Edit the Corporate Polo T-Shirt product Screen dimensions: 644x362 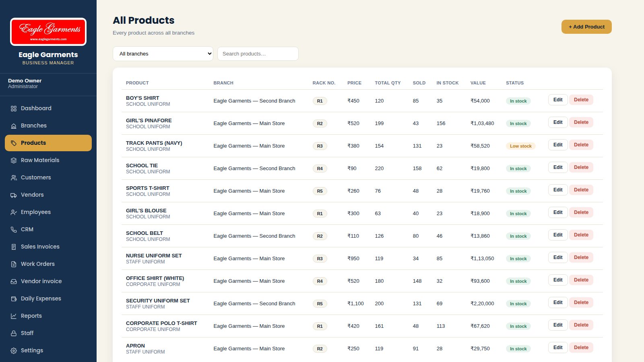558,325
